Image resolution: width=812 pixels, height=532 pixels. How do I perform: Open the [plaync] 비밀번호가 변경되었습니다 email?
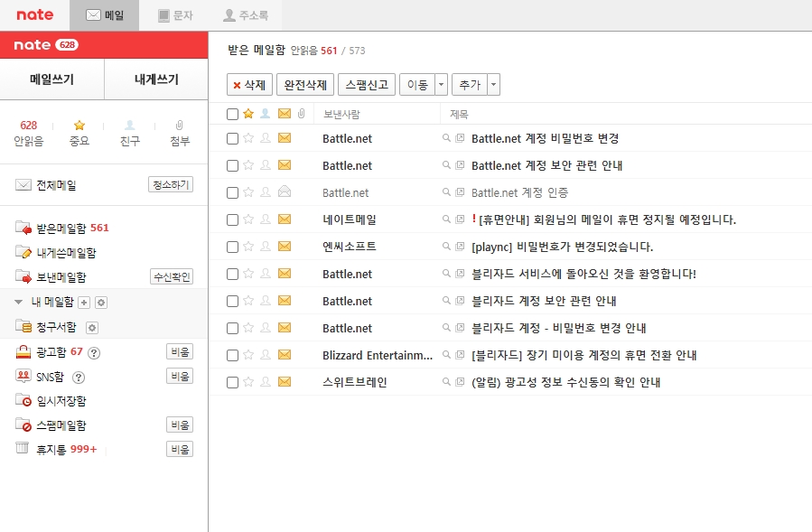pyautogui.click(x=542, y=246)
